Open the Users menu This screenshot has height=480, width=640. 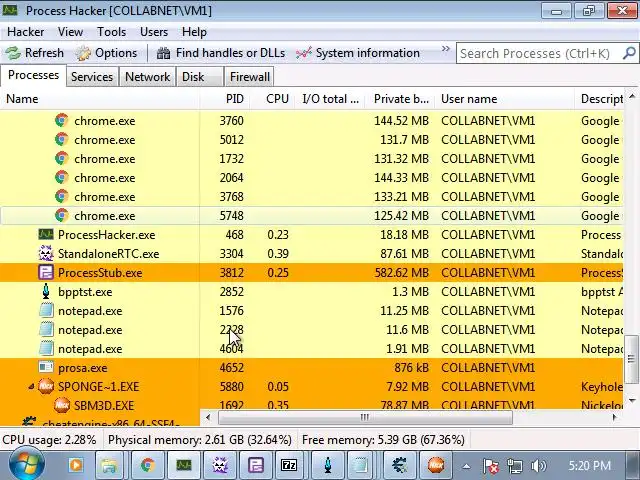(154, 32)
